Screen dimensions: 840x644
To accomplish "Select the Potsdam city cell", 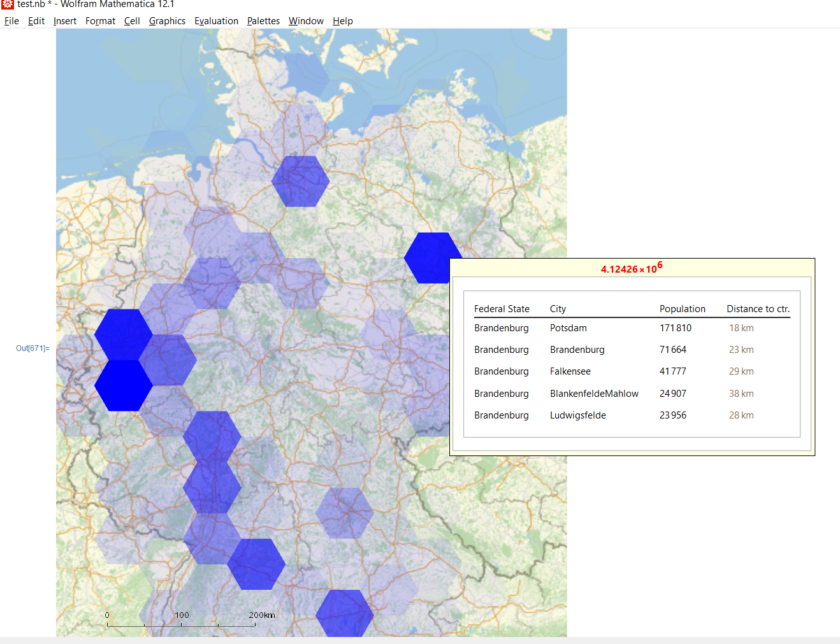I will click(568, 328).
